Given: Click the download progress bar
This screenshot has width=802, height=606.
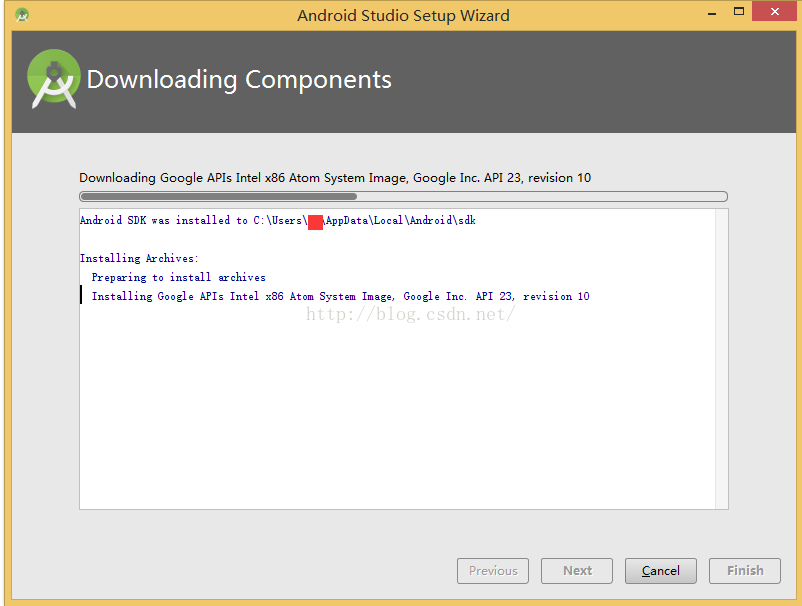Looking at the screenshot, I should [404, 196].
